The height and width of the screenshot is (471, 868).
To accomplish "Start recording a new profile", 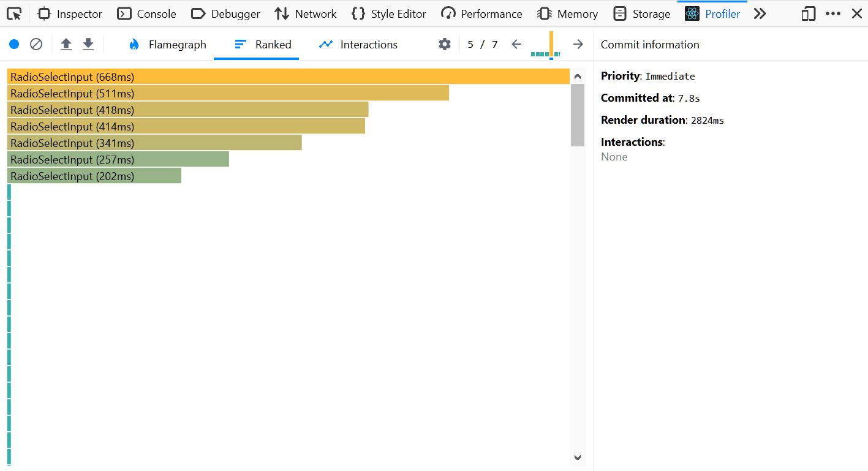I will pyautogui.click(x=13, y=43).
